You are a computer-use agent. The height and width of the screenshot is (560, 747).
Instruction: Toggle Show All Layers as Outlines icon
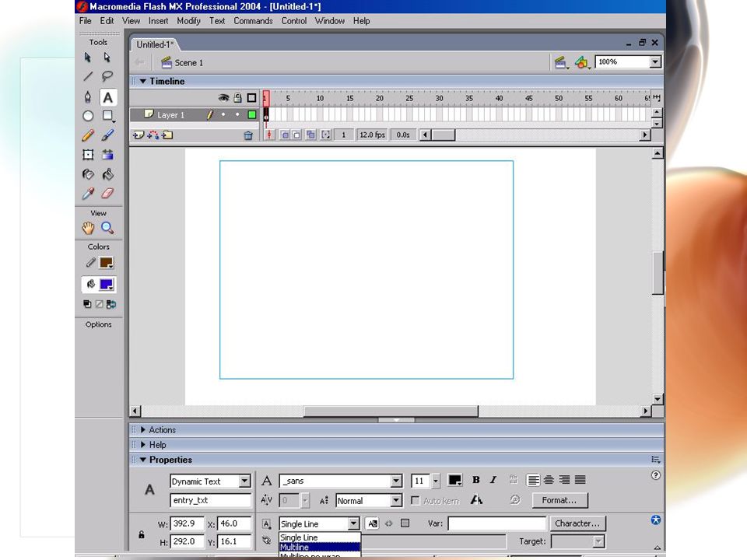click(x=251, y=98)
